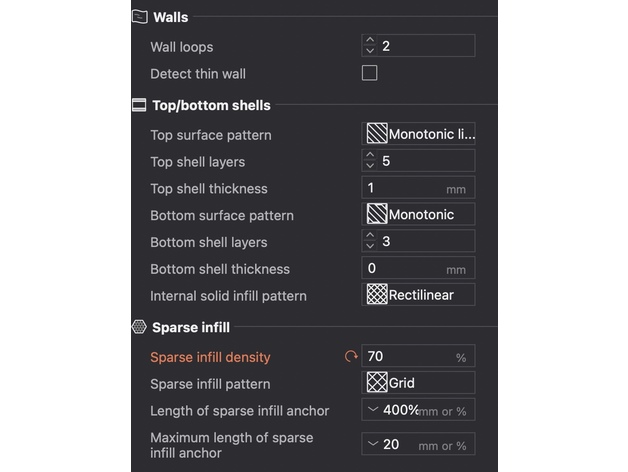This screenshot has width=628, height=472.
Task: Open the Sparse infill pattern dropdown
Action: (x=418, y=383)
